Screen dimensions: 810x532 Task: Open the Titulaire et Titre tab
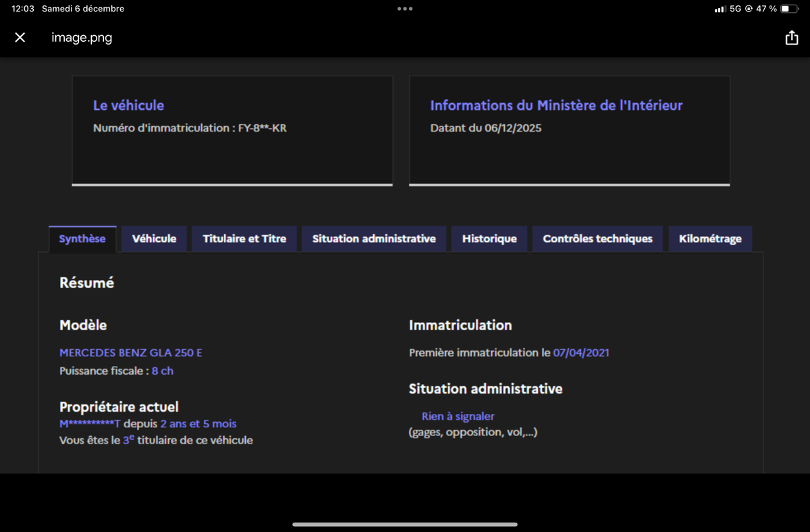(x=244, y=239)
